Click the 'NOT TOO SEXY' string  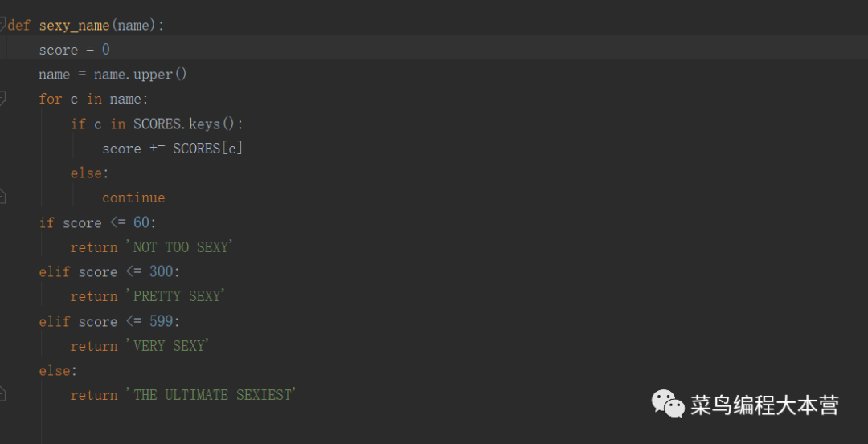point(179,247)
